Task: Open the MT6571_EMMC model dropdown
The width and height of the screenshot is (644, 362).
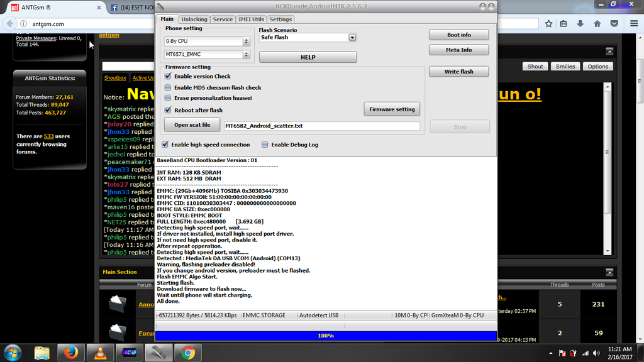Action: click(x=246, y=55)
